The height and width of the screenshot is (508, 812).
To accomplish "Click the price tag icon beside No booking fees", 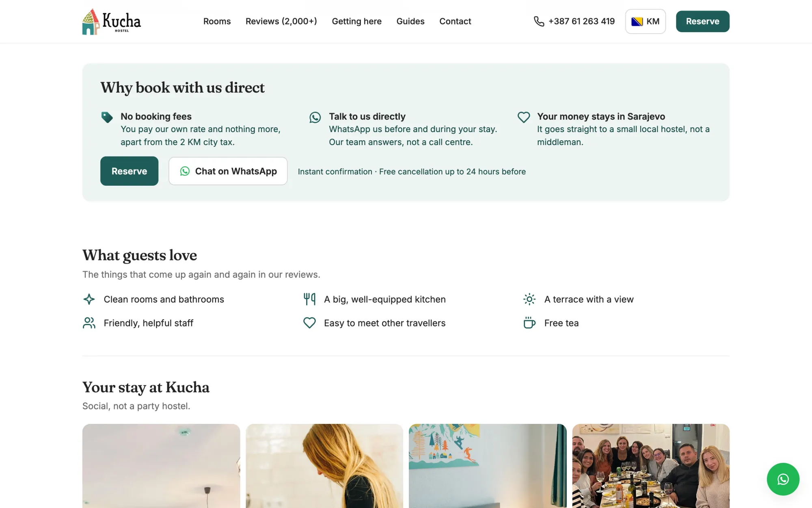I will [x=107, y=117].
